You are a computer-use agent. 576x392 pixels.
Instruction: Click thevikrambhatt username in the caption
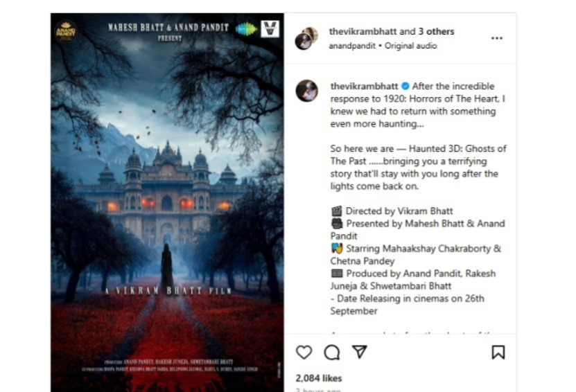click(x=364, y=87)
